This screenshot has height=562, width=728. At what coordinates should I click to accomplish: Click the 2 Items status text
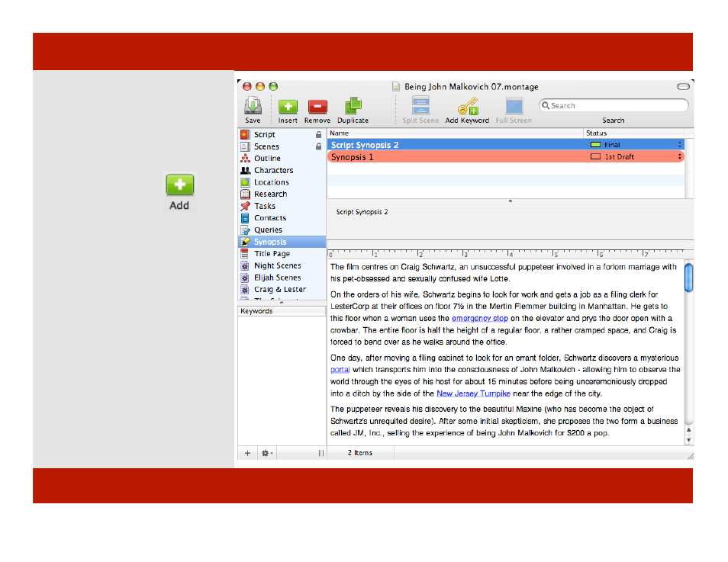[360, 453]
